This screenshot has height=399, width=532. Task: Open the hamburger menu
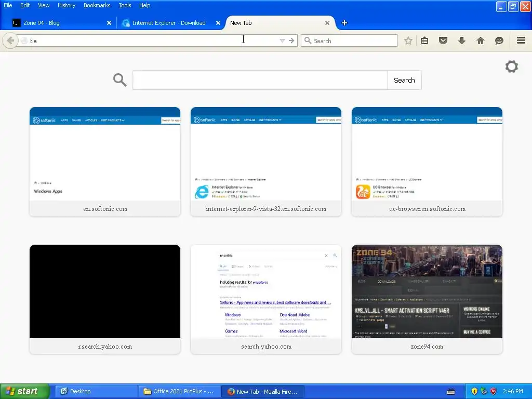tap(521, 41)
